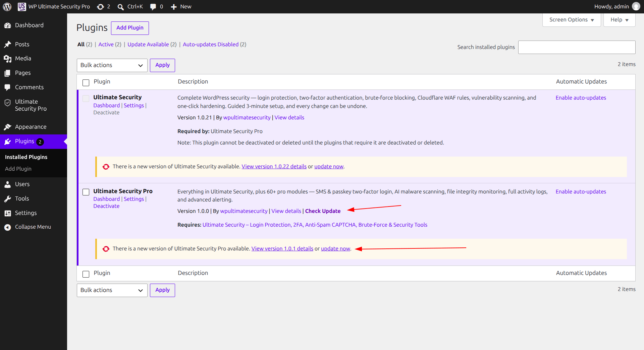Click the Collapse Menu arrow icon
644x350 pixels.
click(x=8, y=227)
